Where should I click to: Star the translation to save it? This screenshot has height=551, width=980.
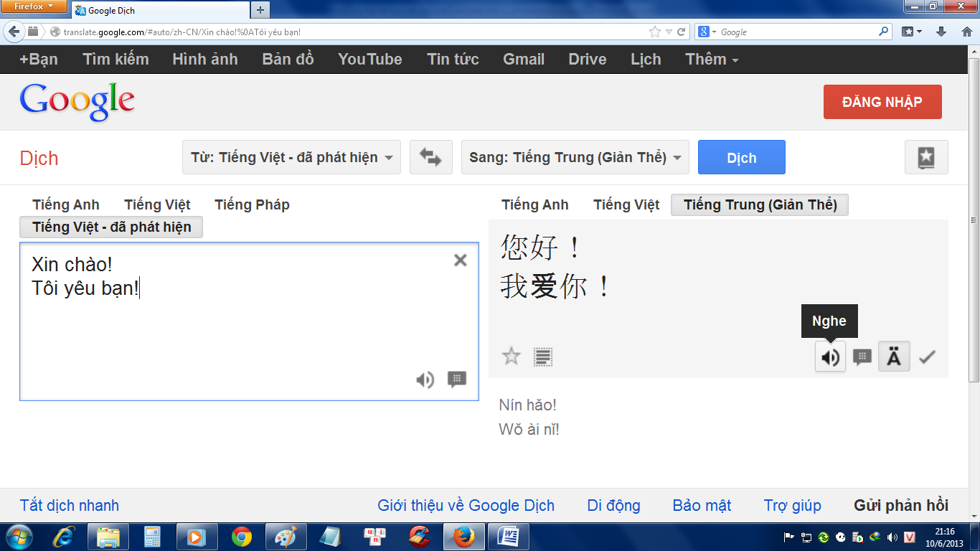[x=511, y=356]
